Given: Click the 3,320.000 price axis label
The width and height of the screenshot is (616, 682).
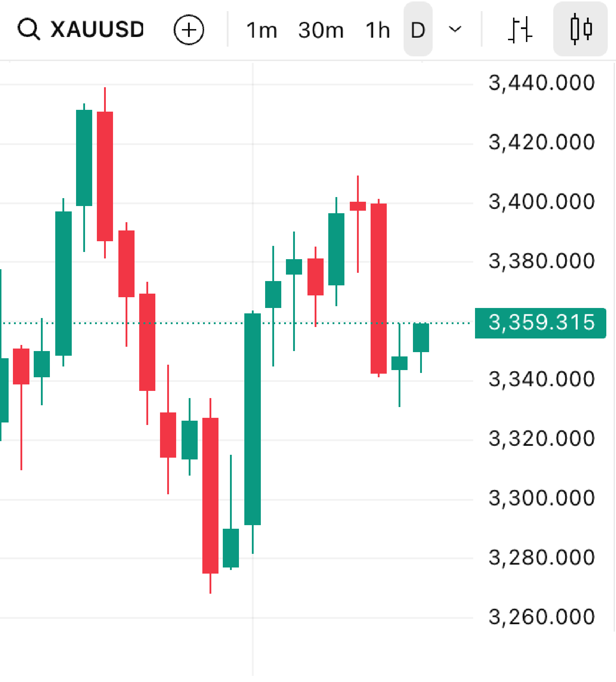Looking at the screenshot, I should pyautogui.click(x=541, y=439).
